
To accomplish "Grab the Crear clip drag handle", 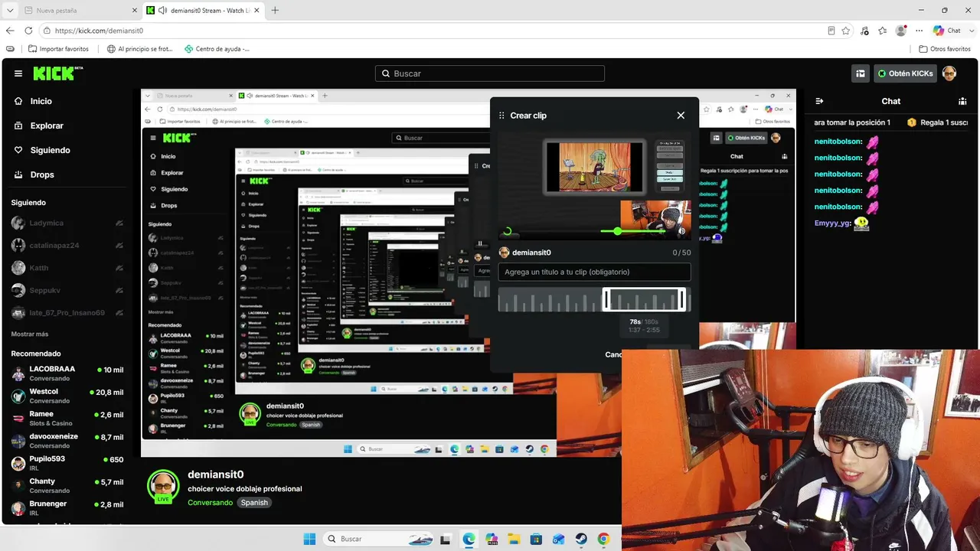I will point(502,116).
